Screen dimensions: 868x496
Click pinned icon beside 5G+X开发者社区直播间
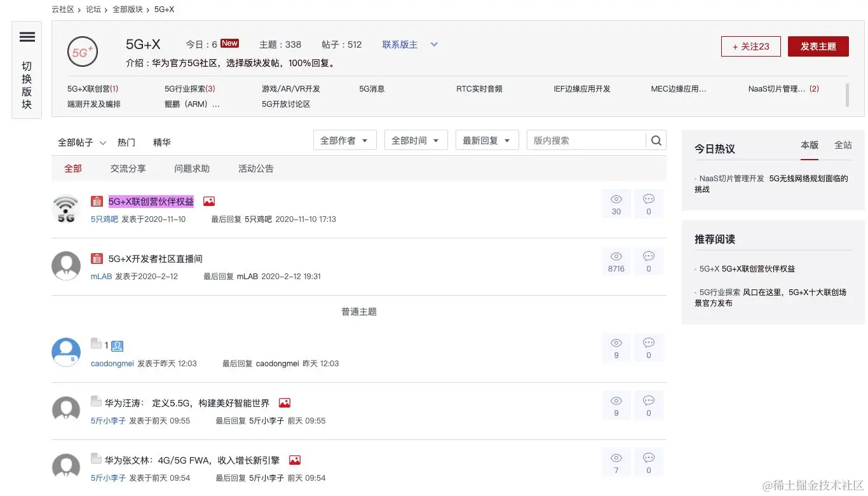tap(97, 259)
